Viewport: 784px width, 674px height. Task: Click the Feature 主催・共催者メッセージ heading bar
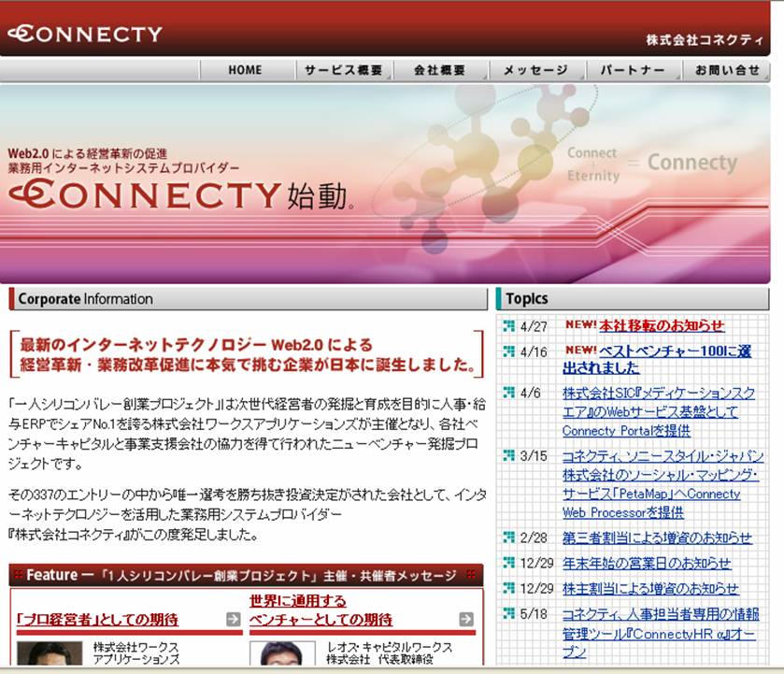[x=246, y=576]
